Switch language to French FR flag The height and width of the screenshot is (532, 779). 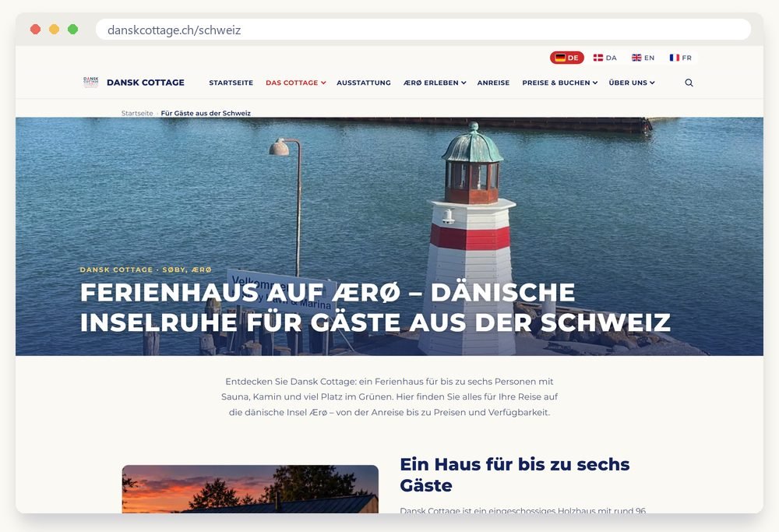click(x=681, y=58)
